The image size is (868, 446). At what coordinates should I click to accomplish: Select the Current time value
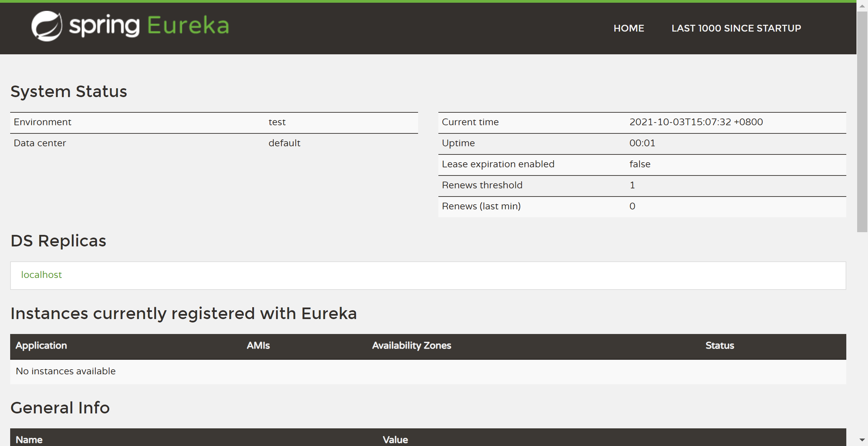[x=696, y=122]
